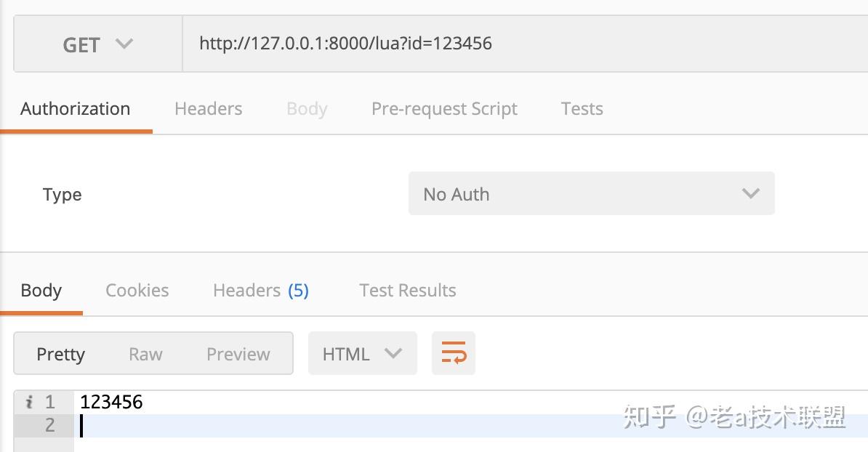Image resolution: width=868 pixels, height=452 pixels.
Task: Select the Raw response view
Action: coord(145,353)
